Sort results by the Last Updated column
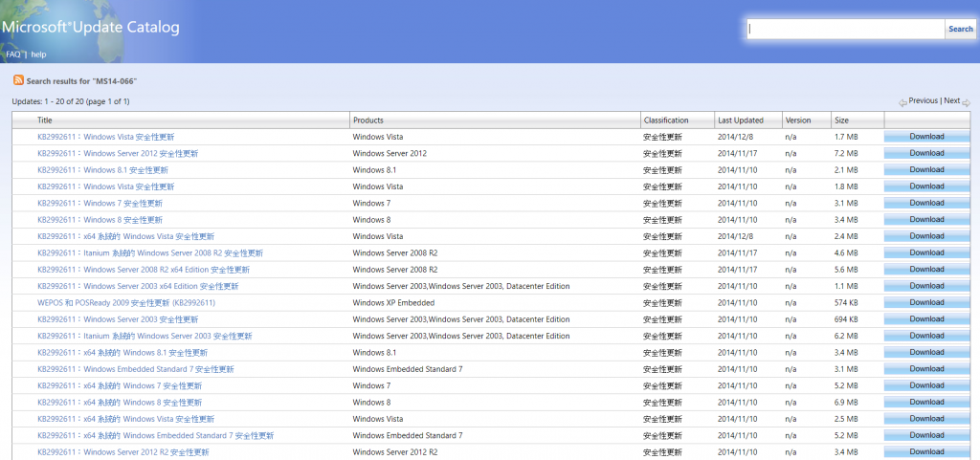Image resolution: width=980 pixels, height=460 pixels. [x=741, y=120]
